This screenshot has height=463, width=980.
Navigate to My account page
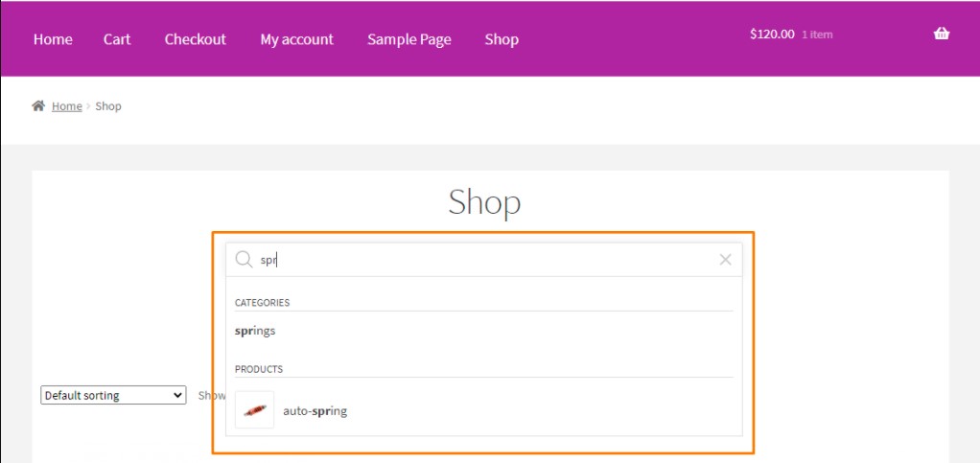(296, 39)
